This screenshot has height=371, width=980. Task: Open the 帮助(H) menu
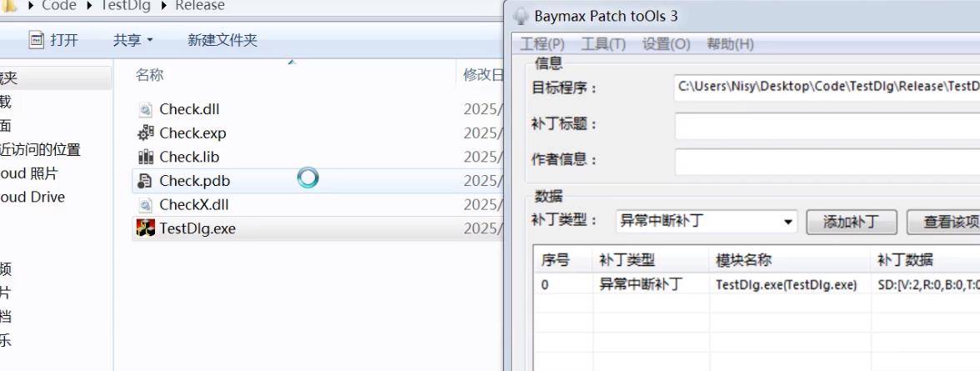[730, 44]
